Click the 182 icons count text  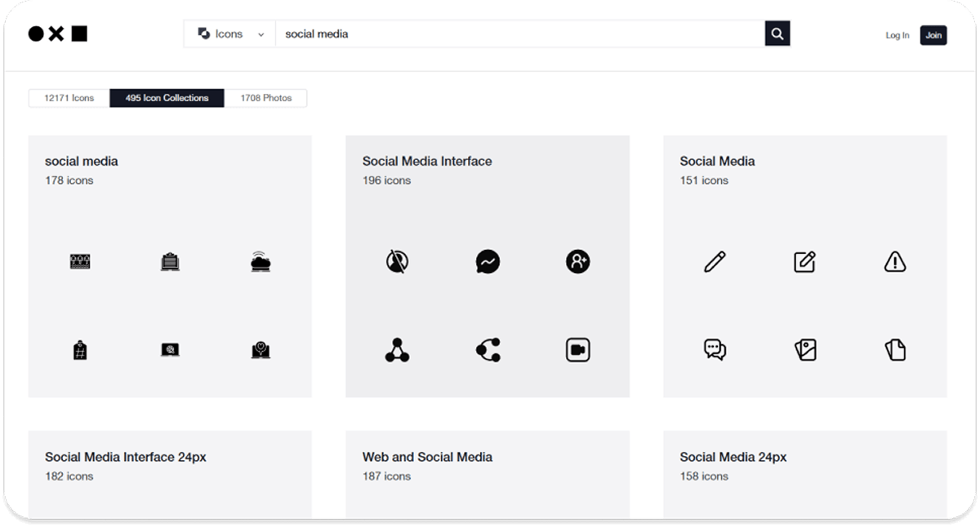(x=69, y=476)
